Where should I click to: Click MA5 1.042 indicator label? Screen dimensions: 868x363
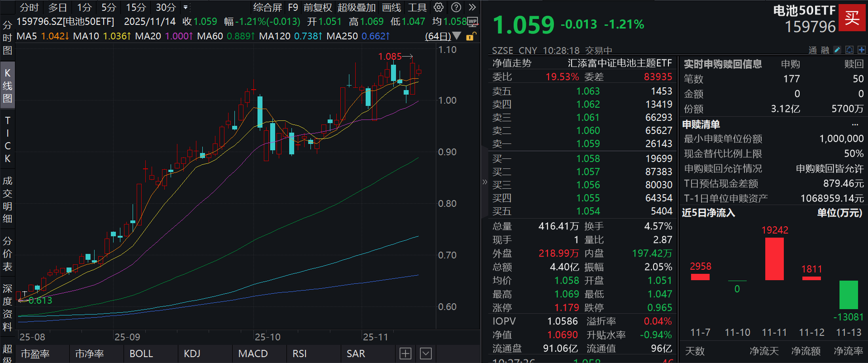(x=43, y=36)
